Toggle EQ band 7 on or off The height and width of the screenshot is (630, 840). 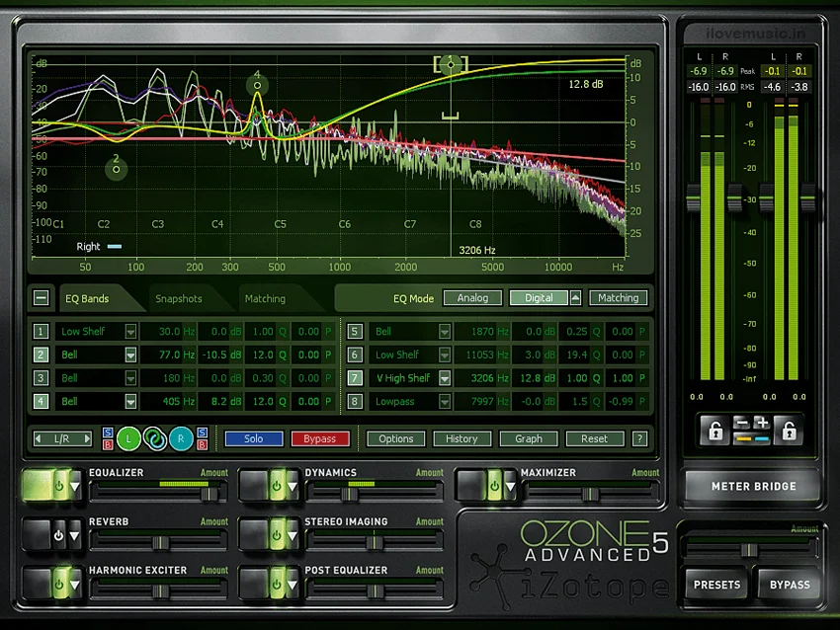point(354,378)
